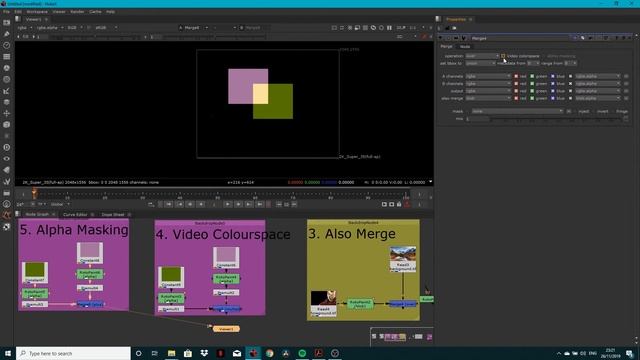Open the B channels layer dropdown
This screenshot has width=640, height=360.
[488, 84]
